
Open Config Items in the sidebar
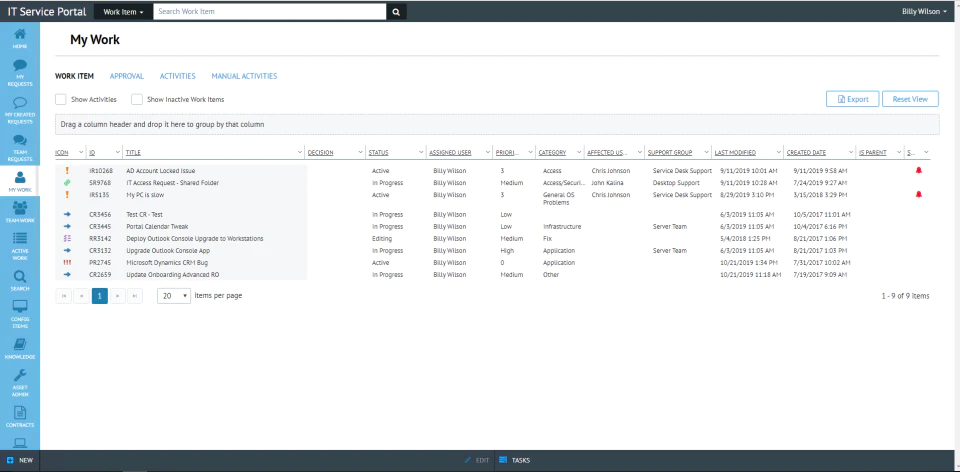click(20, 314)
